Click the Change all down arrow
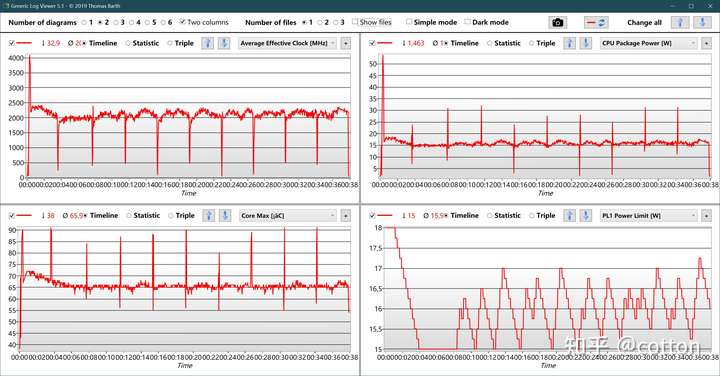 coord(702,22)
